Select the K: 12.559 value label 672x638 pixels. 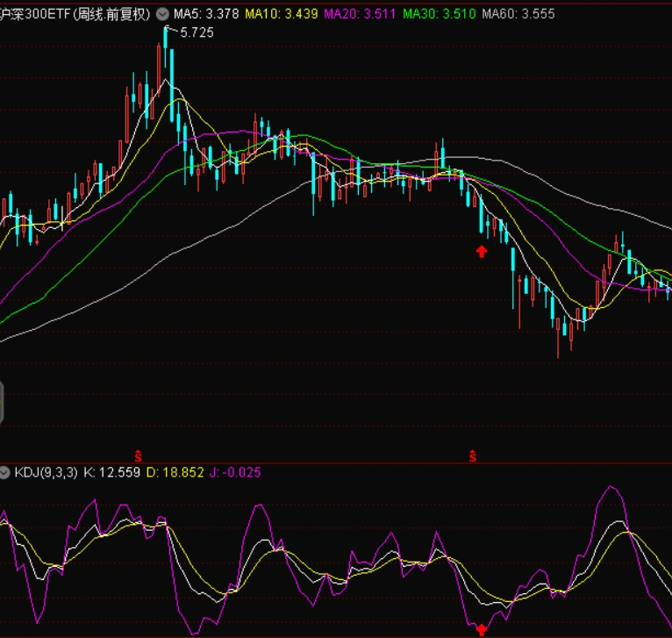point(111,472)
